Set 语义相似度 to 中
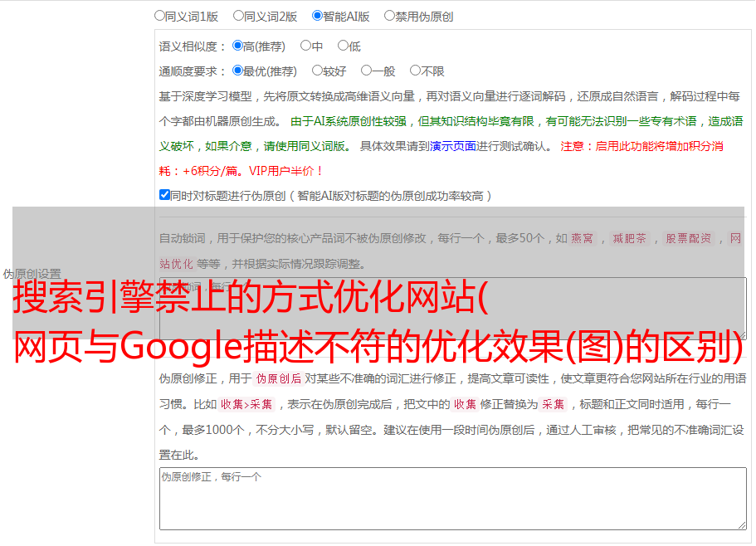756x546 pixels. (305, 46)
